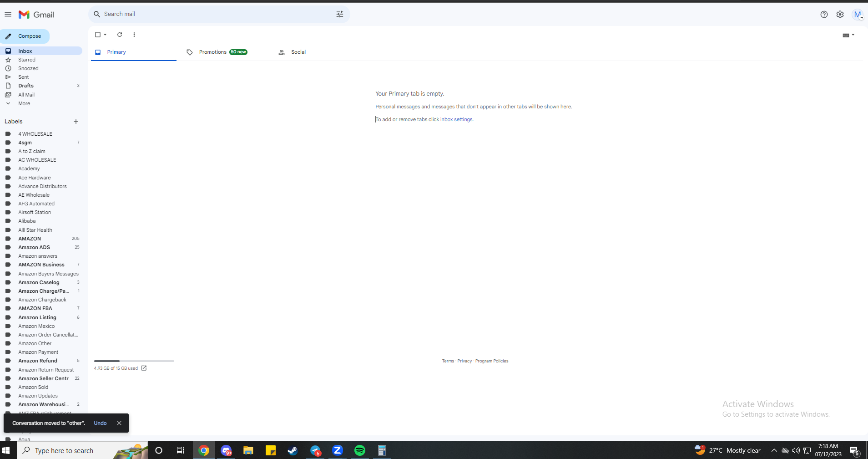Open Task View on the taskbar
868x459 pixels.
(x=181, y=450)
